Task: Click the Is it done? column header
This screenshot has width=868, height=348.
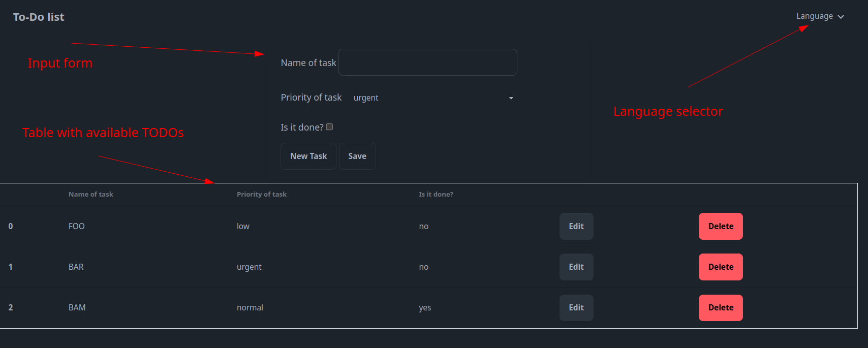Action: click(x=436, y=194)
